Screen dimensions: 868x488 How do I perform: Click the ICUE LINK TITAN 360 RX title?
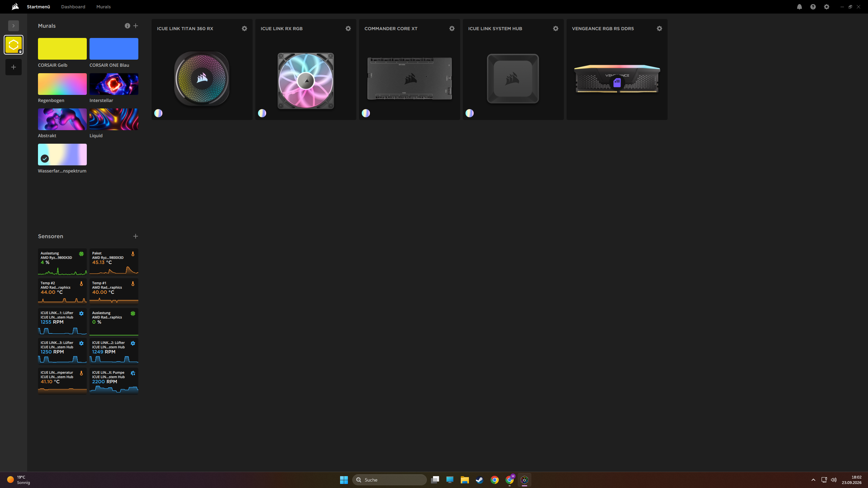[185, 28]
